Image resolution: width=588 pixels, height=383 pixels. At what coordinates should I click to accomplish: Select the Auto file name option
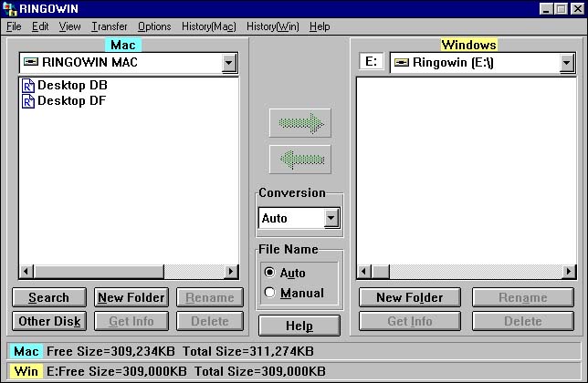(x=269, y=273)
